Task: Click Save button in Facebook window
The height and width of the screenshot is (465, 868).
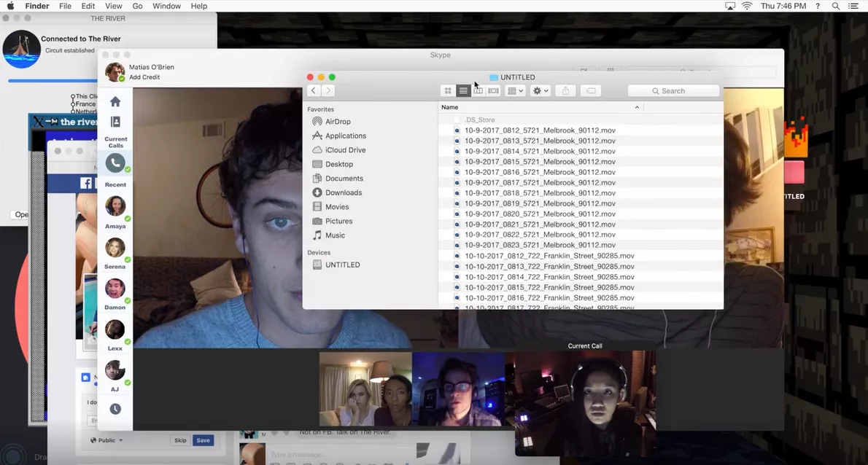Action: 204,441
